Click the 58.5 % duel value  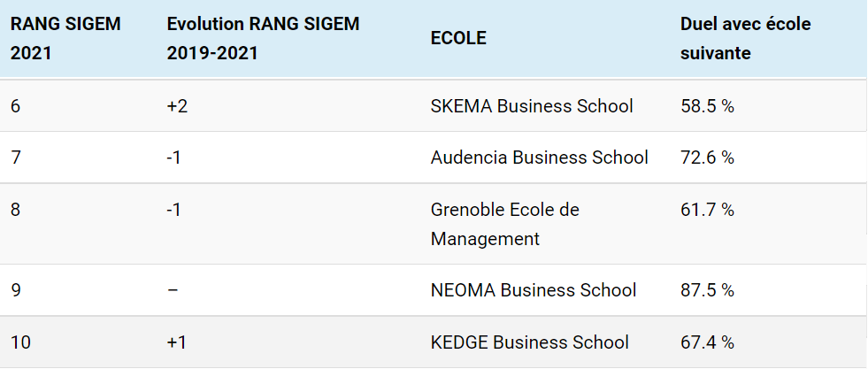pos(707,106)
